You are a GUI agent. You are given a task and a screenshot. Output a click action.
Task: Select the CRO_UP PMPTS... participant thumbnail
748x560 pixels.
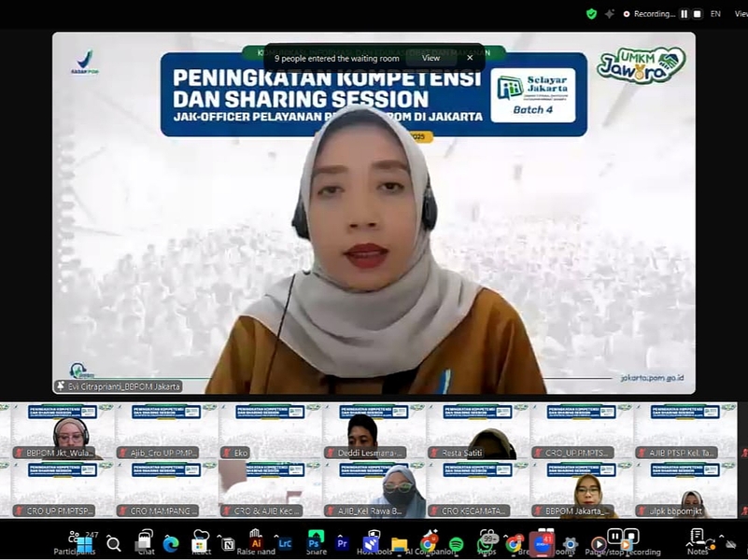582,431
